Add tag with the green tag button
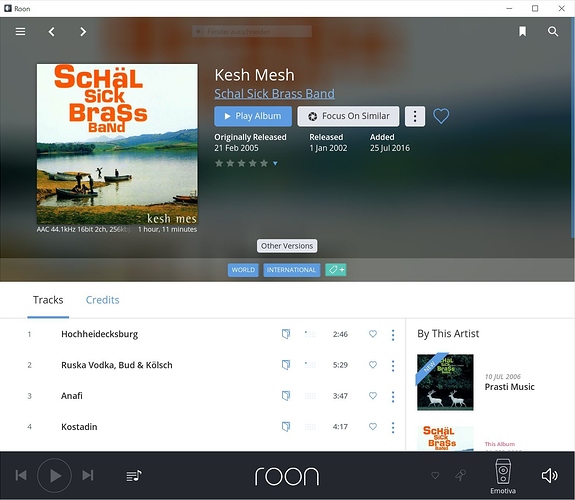Screen dimensions: 575x500 (x=336, y=270)
